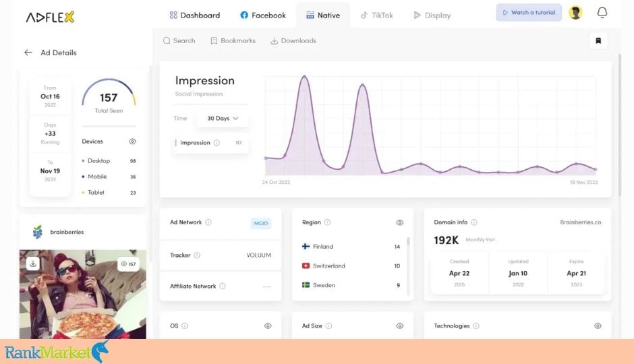Screen dimensions: 634x364
Task: Click the MGID network badge
Action: (x=261, y=223)
